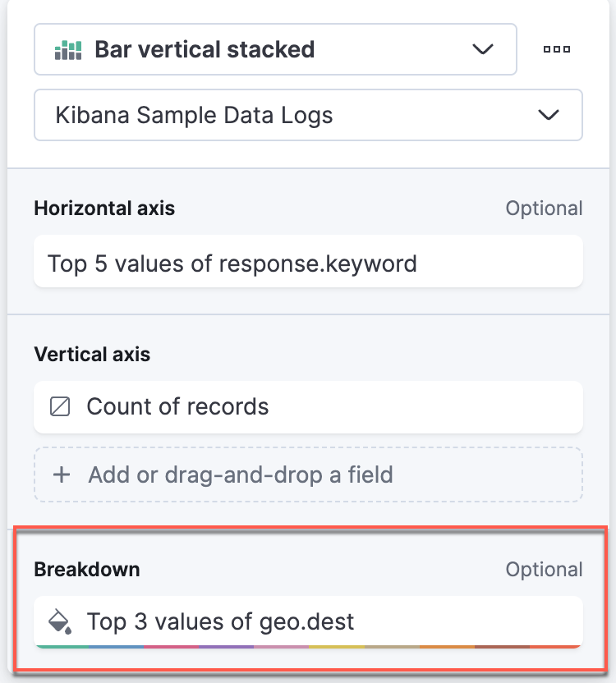This screenshot has width=616, height=683.
Task: Click the color palette strip under geo.dest
Action: point(308,647)
